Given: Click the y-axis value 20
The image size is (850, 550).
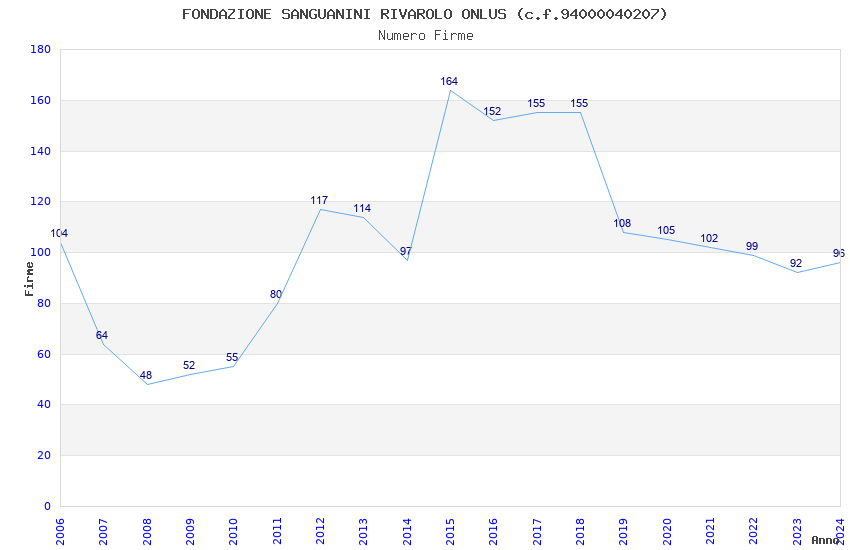Looking at the screenshot, I should (x=44, y=455).
